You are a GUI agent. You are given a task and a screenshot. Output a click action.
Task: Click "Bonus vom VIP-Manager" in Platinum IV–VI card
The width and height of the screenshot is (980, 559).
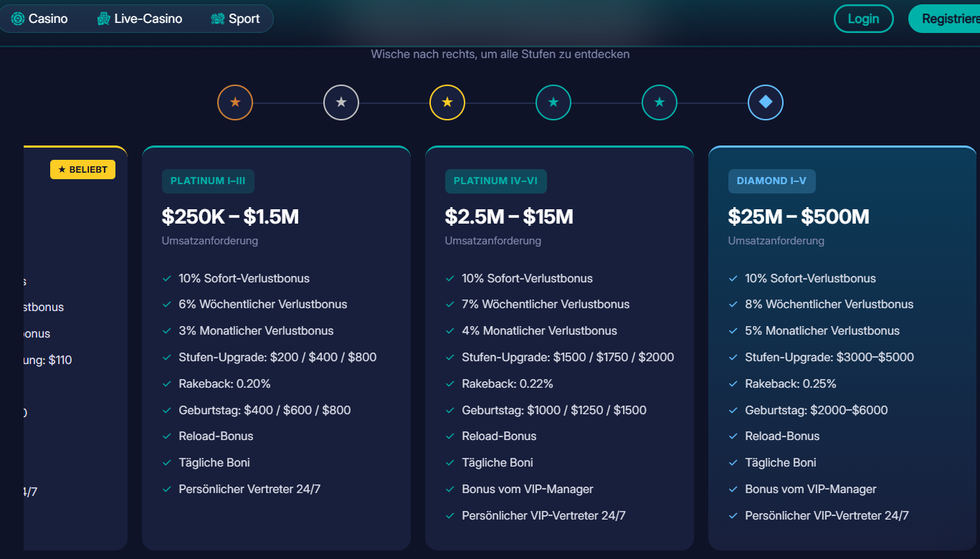pyautogui.click(x=528, y=489)
